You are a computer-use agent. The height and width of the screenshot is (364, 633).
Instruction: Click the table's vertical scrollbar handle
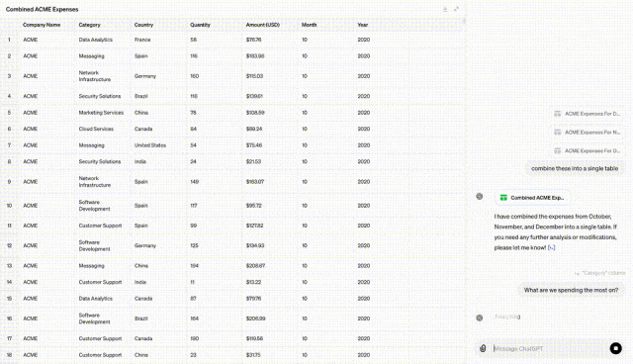464,20
